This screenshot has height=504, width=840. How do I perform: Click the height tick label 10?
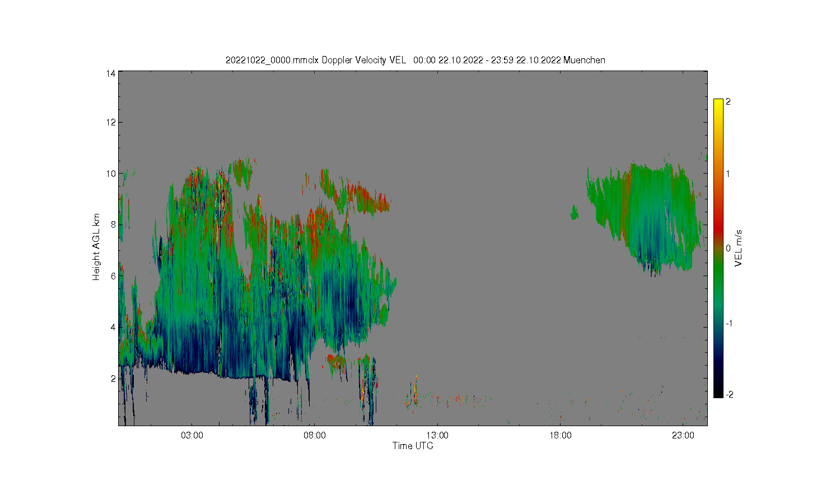coord(111,174)
